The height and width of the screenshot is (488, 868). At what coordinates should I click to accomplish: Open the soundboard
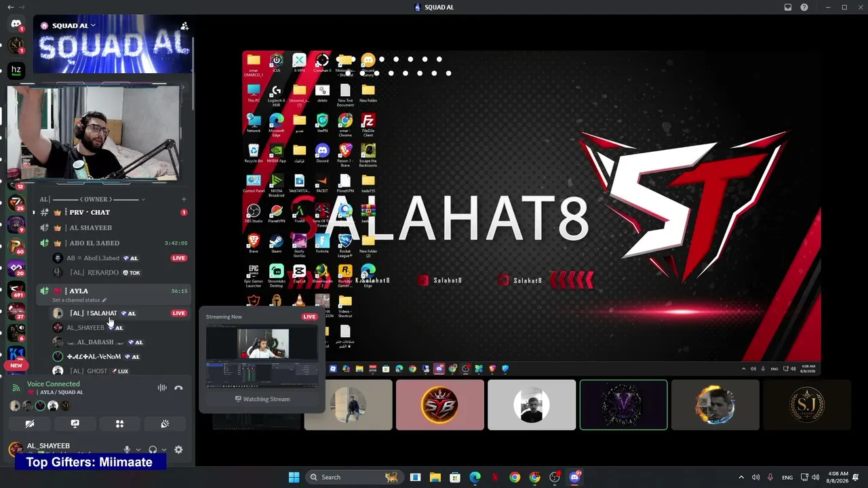coord(165,424)
